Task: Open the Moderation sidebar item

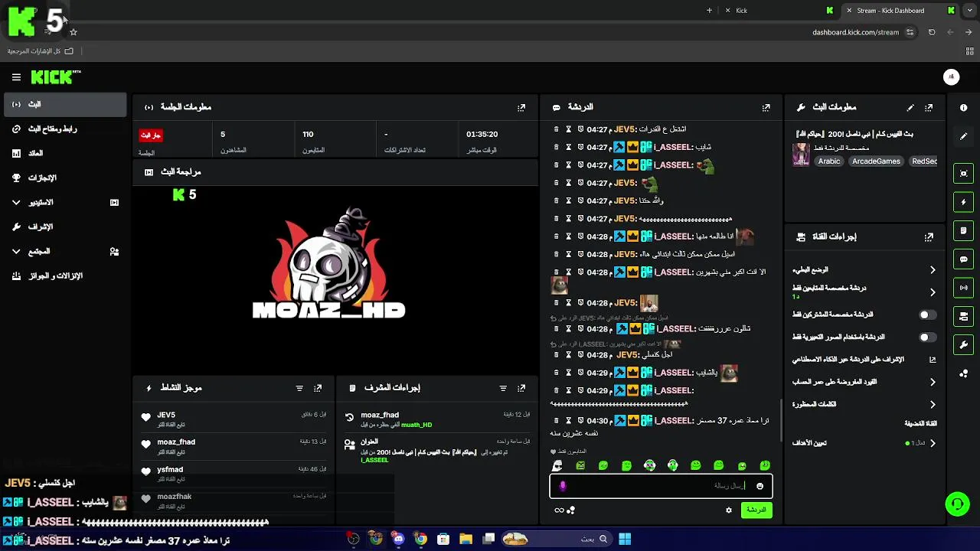Action: [x=65, y=227]
